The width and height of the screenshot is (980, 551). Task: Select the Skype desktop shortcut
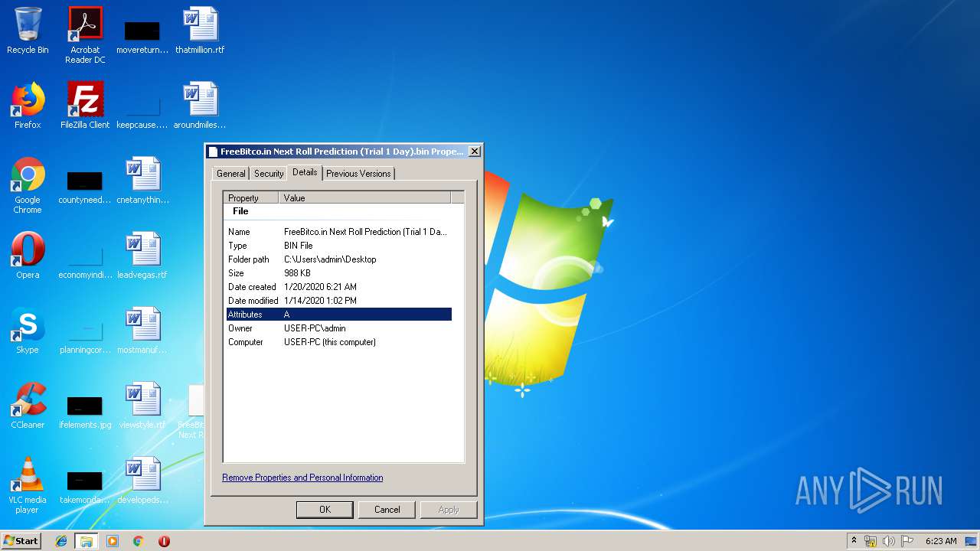tap(28, 331)
